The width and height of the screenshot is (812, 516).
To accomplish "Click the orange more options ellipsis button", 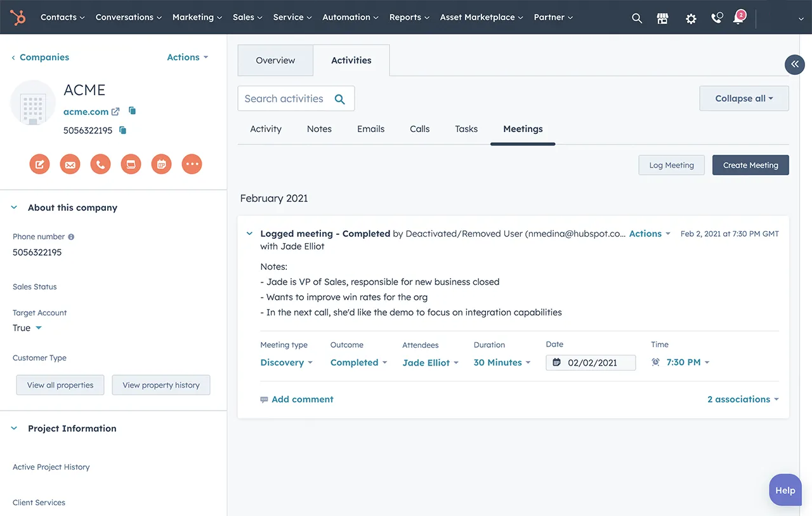I will coord(192,164).
